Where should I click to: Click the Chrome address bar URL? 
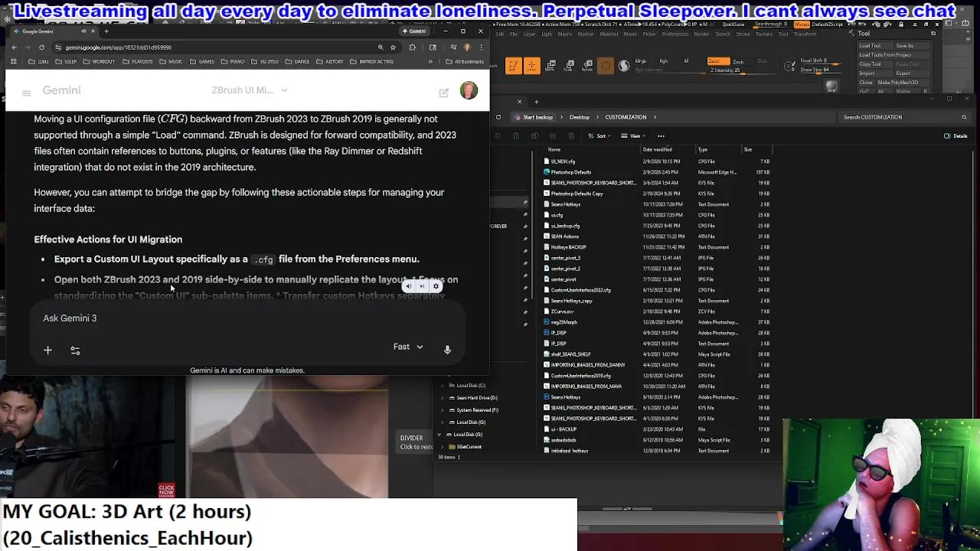[x=119, y=47]
